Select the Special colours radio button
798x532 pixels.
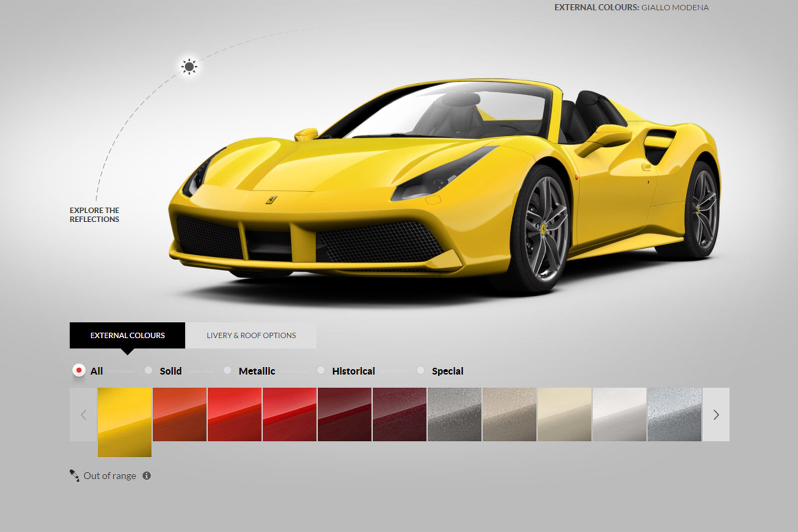click(420, 371)
